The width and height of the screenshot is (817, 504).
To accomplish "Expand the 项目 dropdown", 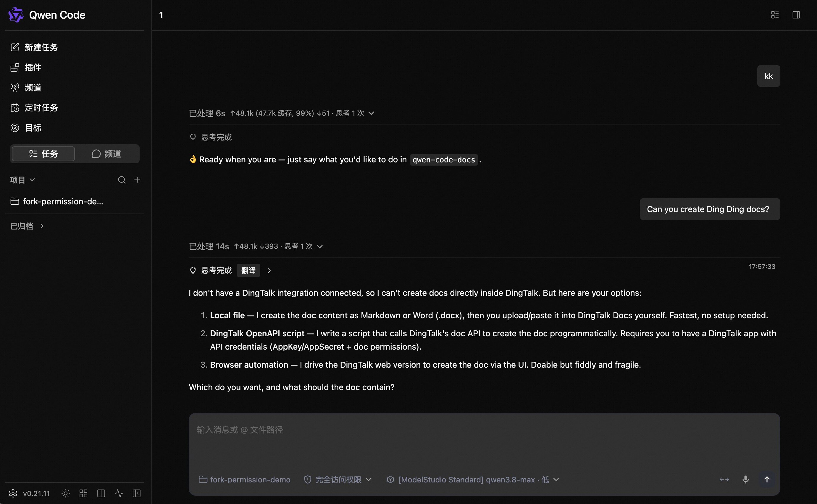I will 22,180.
